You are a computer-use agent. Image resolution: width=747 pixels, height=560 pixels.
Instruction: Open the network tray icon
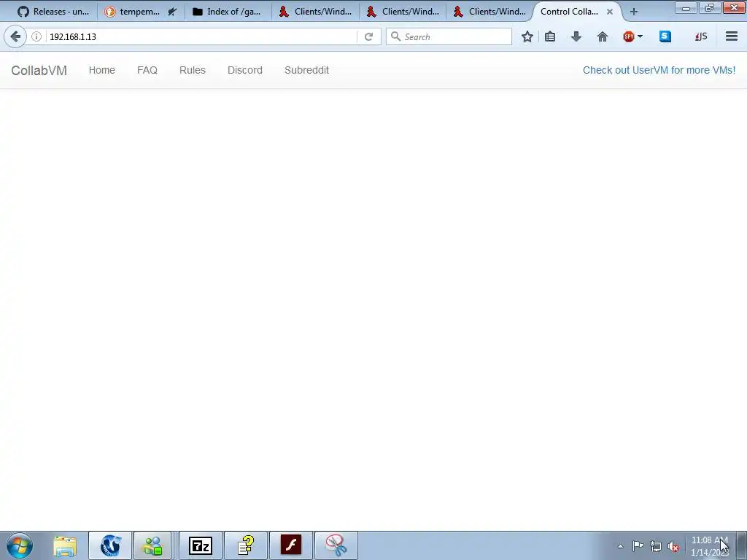pyautogui.click(x=656, y=546)
